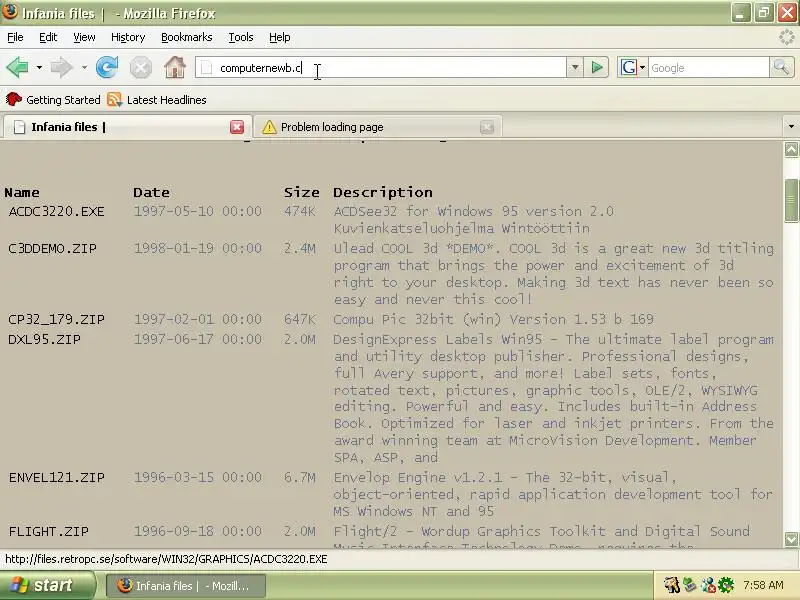Click the status bar URL text

[x=166, y=559]
